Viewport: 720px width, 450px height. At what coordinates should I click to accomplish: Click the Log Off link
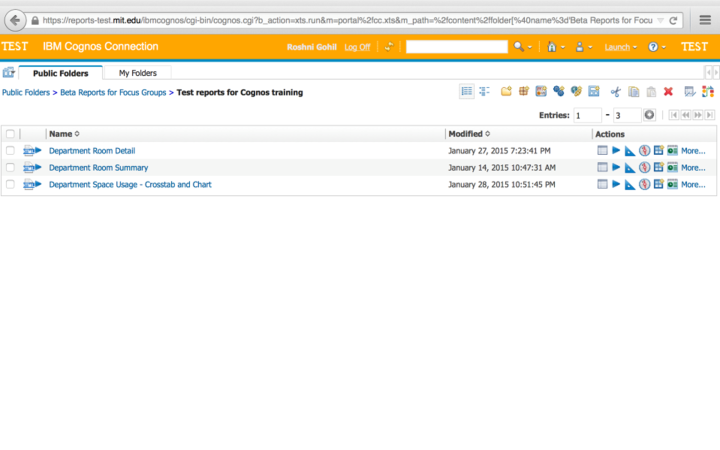(357, 47)
